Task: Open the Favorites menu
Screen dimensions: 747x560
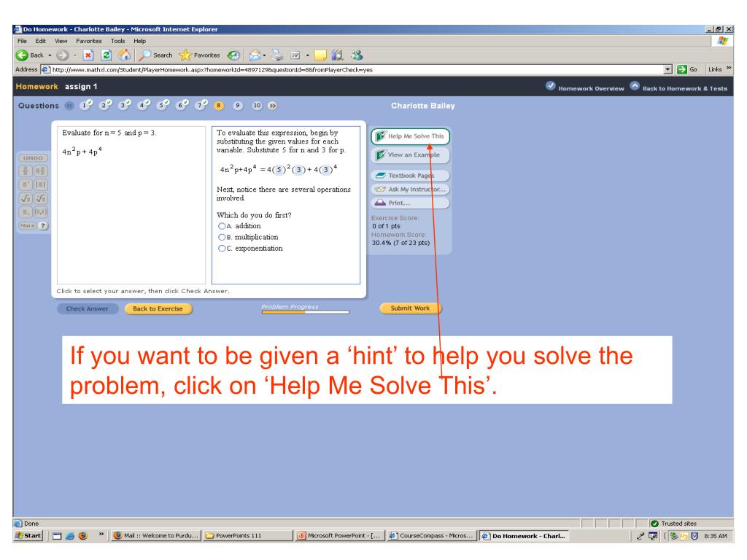Action: pos(89,41)
